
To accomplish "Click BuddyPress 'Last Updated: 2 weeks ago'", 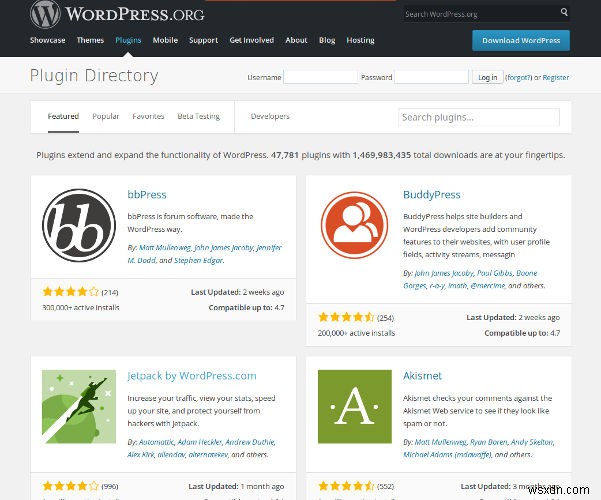I will (513, 317).
